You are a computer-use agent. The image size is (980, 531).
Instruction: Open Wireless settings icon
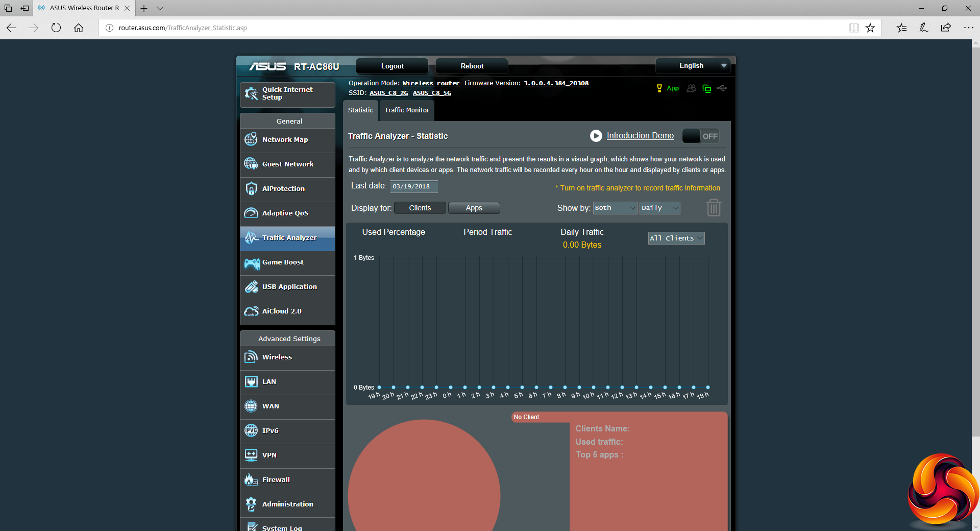pyautogui.click(x=251, y=357)
